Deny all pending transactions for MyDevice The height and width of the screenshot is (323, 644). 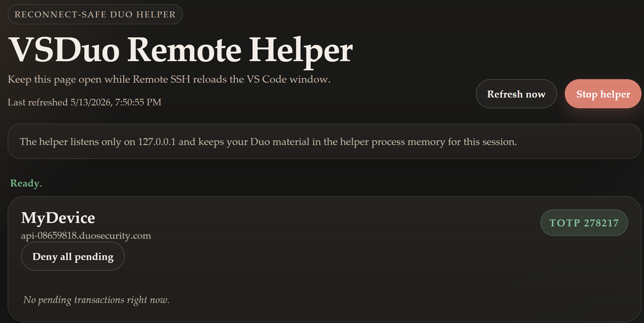(73, 256)
